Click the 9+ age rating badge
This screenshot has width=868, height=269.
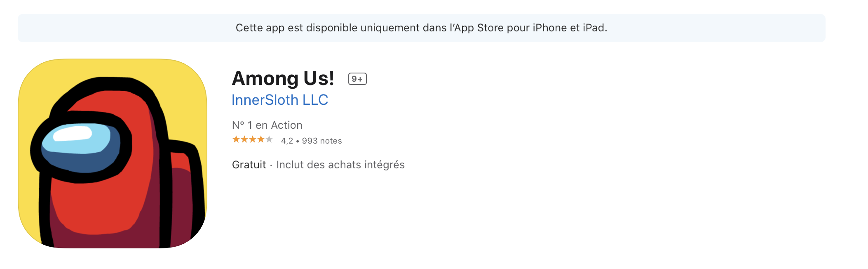coord(357,79)
